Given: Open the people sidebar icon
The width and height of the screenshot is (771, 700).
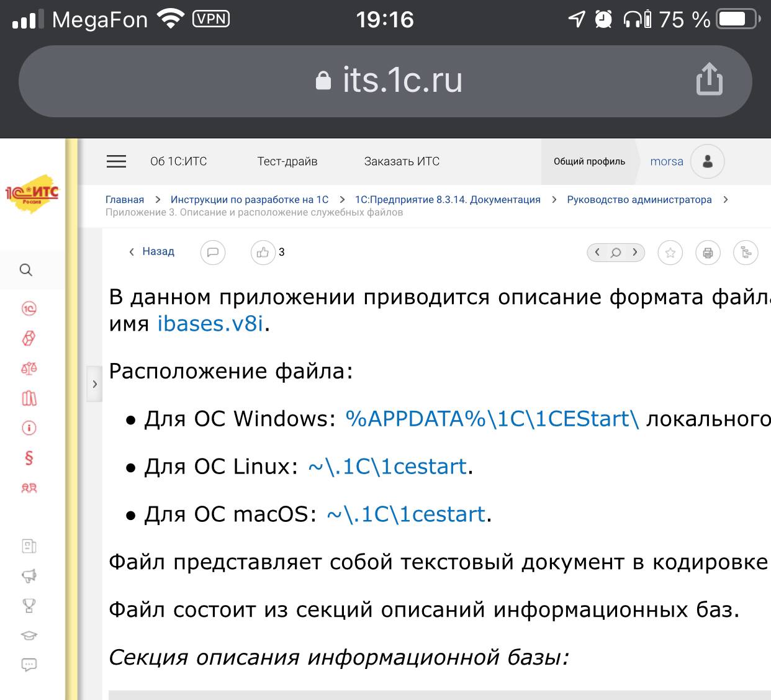Looking at the screenshot, I should (x=29, y=488).
